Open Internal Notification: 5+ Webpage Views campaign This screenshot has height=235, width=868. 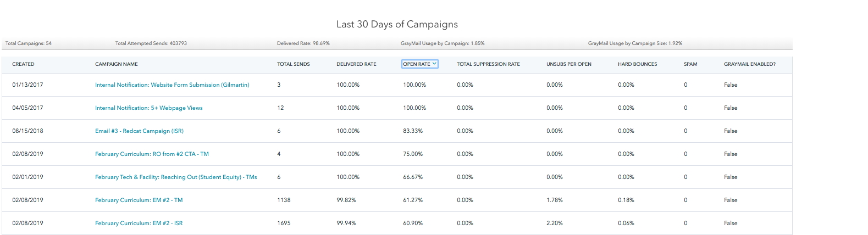click(148, 108)
